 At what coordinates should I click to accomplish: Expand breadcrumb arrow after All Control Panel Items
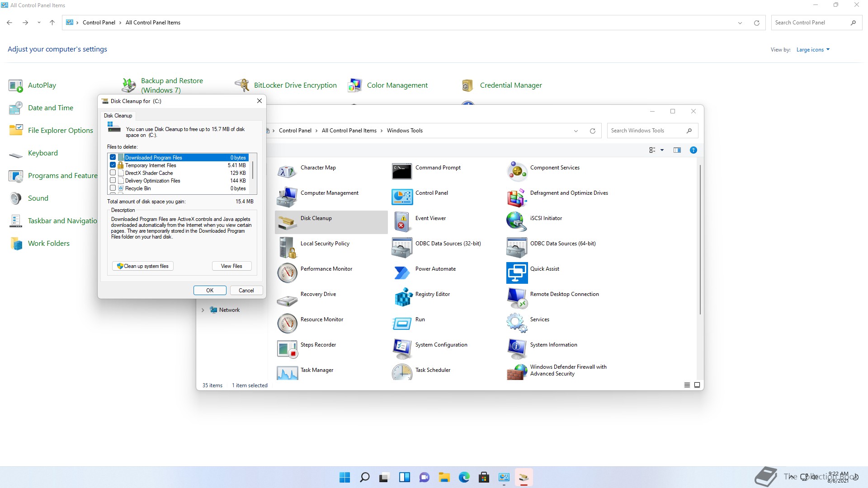tap(382, 131)
